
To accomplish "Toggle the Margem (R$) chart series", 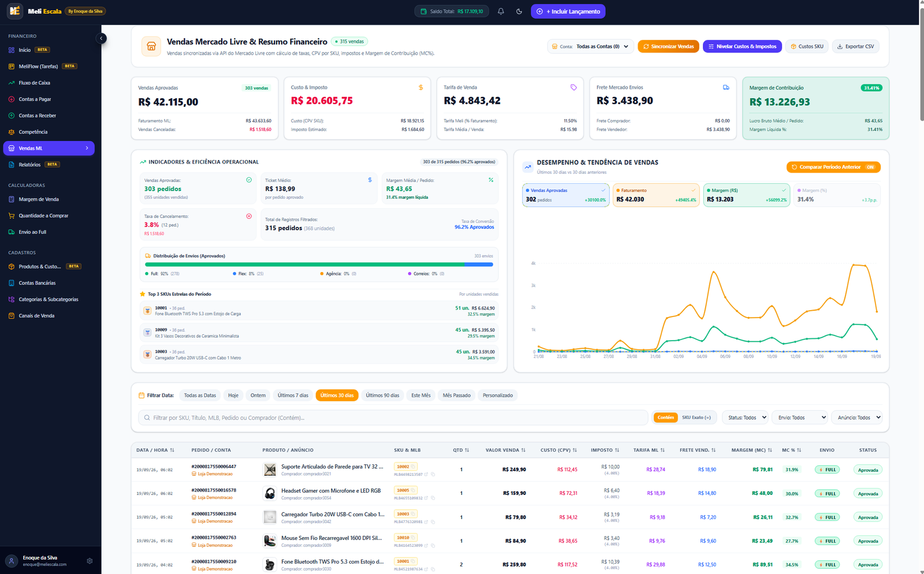I will pos(747,195).
